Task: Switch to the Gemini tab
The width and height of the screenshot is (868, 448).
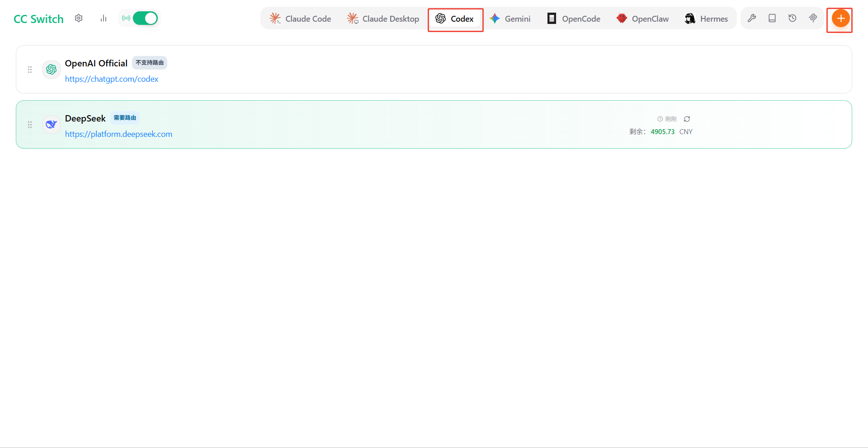Action: coord(510,19)
